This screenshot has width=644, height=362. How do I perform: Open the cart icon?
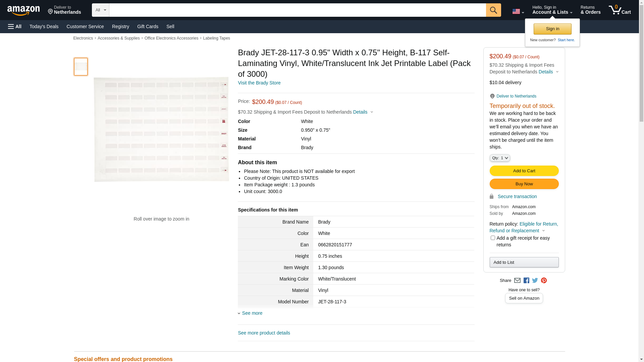point(620,10)
